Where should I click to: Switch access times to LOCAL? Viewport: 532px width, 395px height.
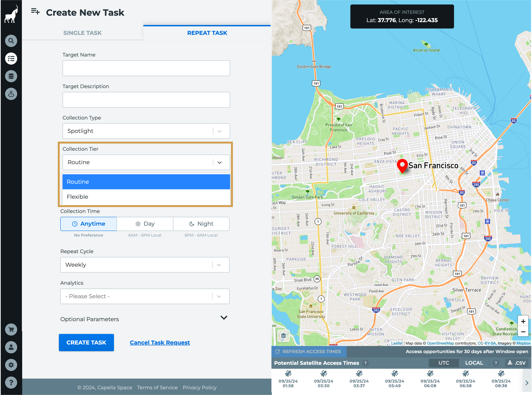tap(474, 363)
